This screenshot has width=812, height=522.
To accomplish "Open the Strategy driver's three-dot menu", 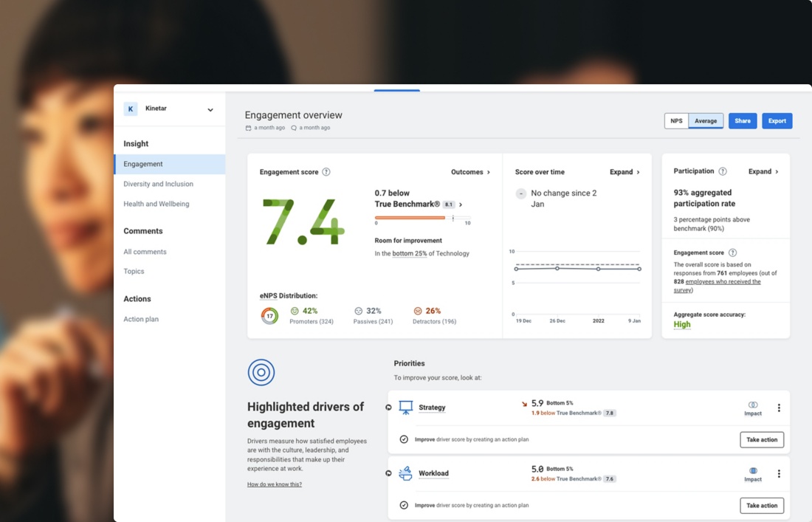I will [779, 408].
